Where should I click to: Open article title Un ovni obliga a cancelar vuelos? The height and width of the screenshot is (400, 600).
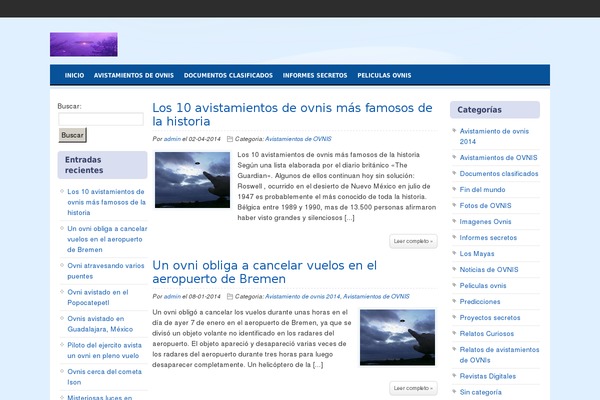click(x=264, y=272)
